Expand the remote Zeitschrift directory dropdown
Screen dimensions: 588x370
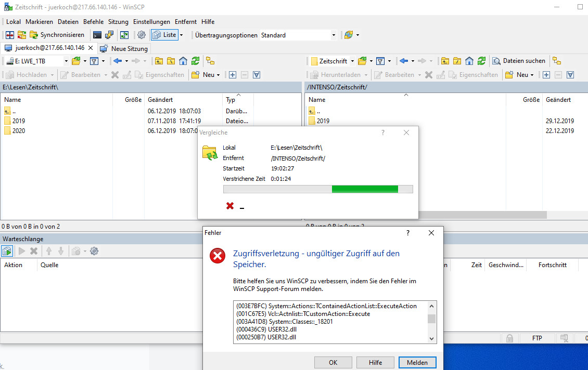click(x=352, y=61)
